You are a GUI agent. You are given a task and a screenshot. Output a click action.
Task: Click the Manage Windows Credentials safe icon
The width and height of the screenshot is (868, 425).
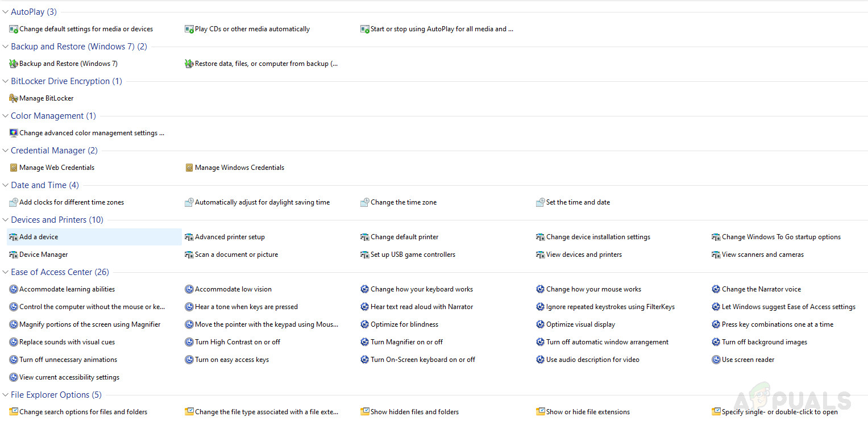pos(189,168)
